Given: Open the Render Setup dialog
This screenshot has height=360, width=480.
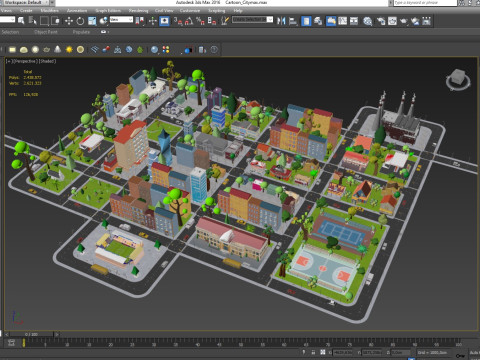Looking at the screenshot, I should [x=380, y=21].
